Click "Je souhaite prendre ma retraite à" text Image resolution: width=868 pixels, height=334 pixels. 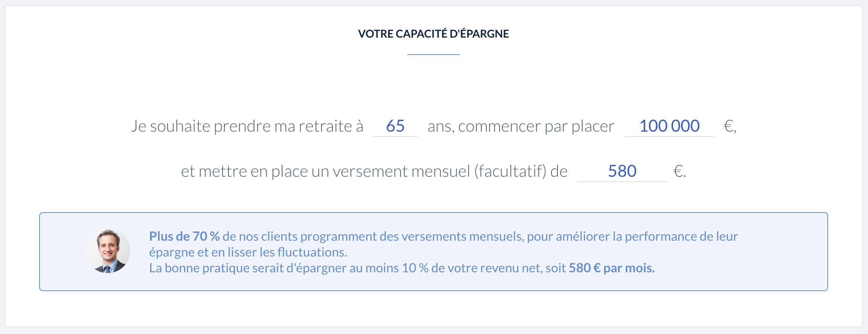[x=247, y=126]
